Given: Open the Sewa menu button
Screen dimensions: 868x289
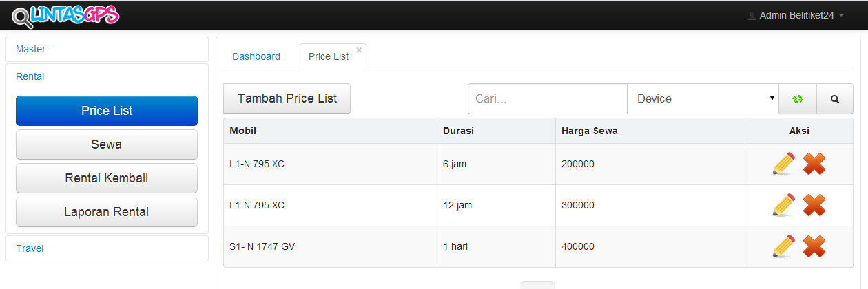Looking at the screenshot, I should click(107, 144).
